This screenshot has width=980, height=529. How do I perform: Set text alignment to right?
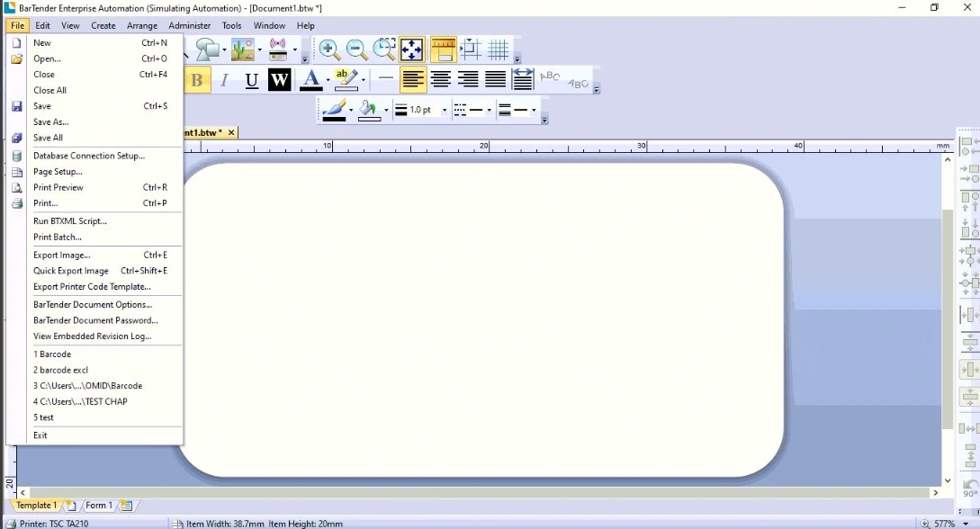[x=467, y=79]
